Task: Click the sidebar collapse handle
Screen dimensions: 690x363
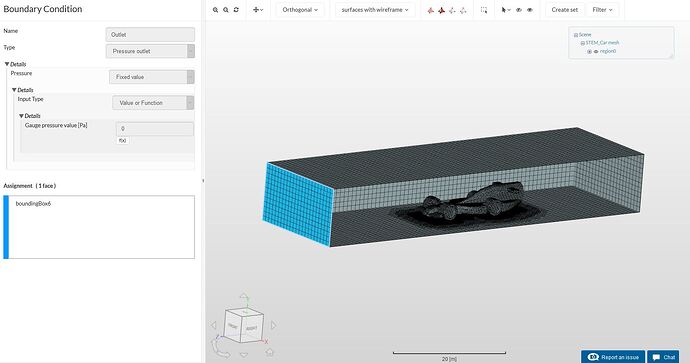Action: pos(203,181)
